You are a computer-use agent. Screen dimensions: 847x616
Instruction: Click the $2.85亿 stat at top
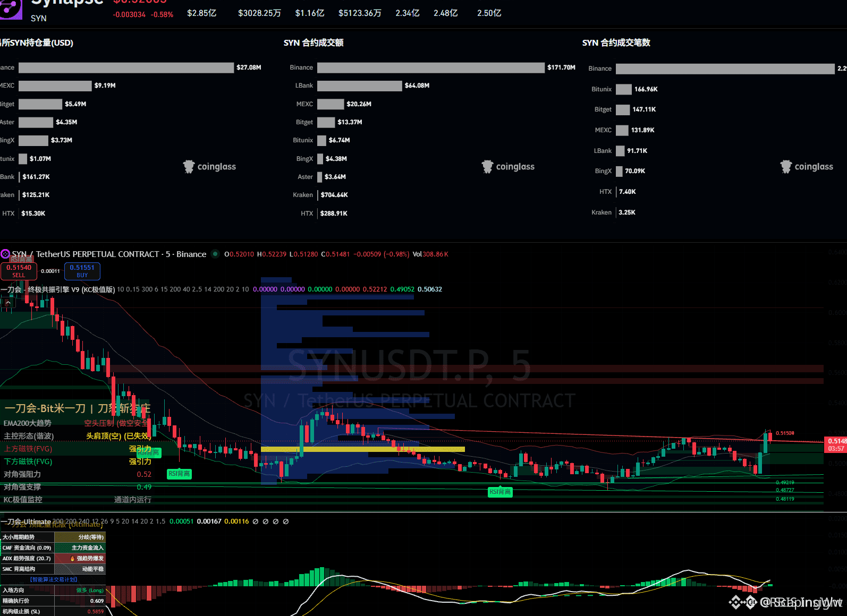(x=202, y=13)
